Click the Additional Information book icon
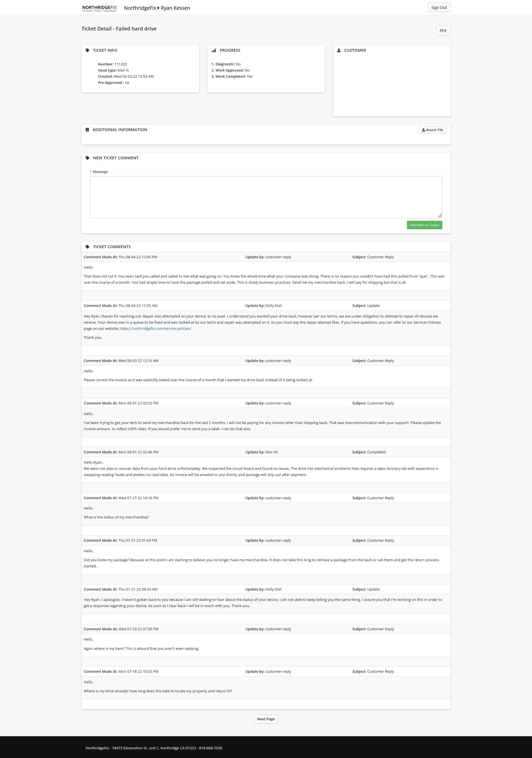The height and width of the screenshot is (758, 532). [87, 130]
